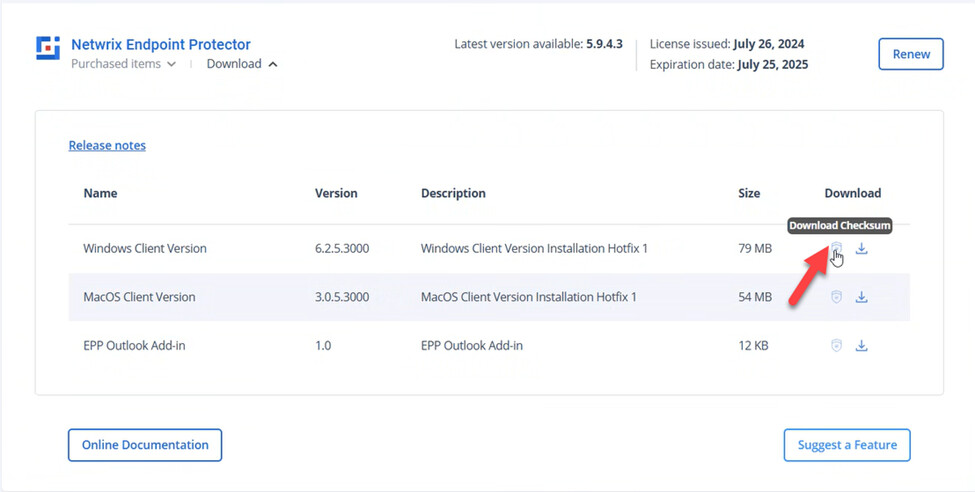
Task: Download the MacOS Client Version installer
Action: [861, 297]
